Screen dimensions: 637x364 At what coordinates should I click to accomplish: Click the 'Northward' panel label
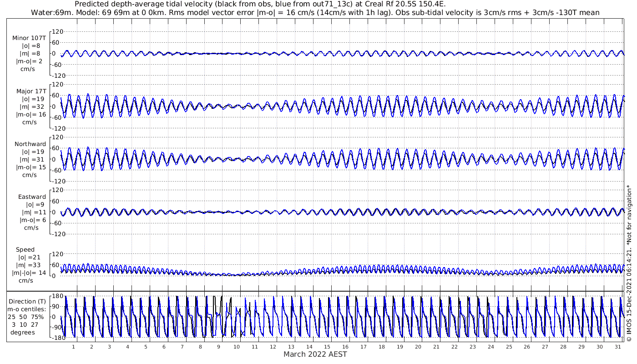click(30, 144)
